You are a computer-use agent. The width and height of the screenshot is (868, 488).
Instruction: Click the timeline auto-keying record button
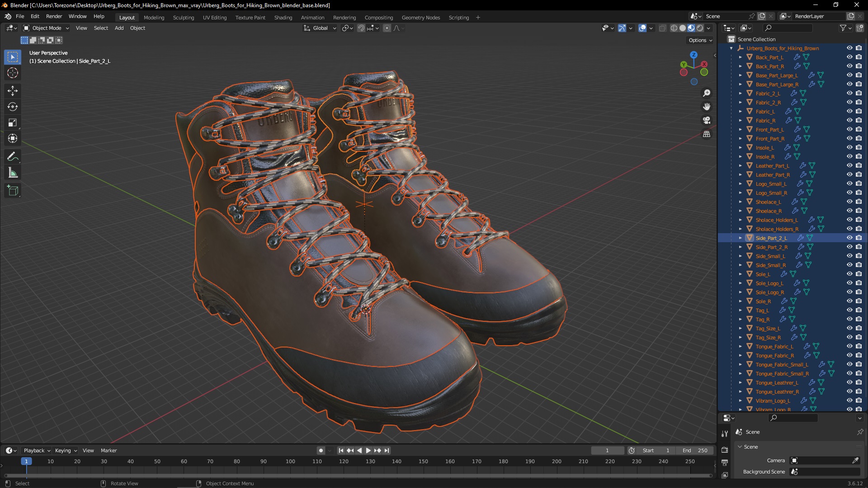(x=321, y=450)
